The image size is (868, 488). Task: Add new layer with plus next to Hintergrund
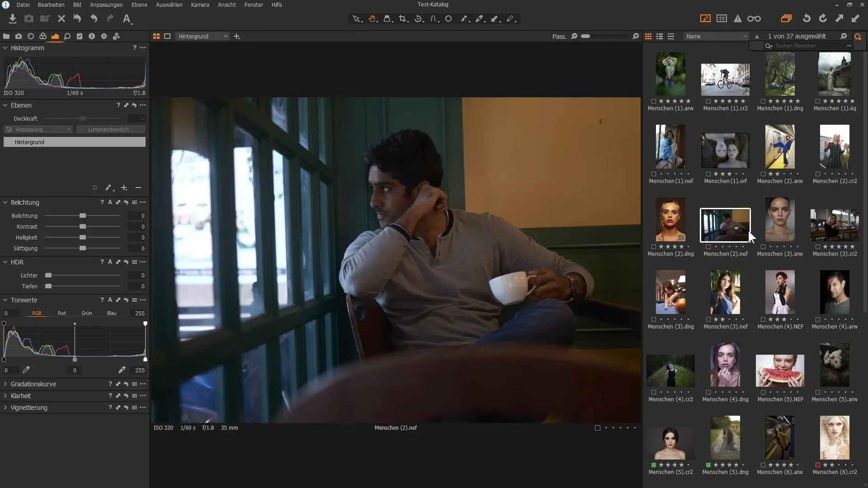[236, 36]
